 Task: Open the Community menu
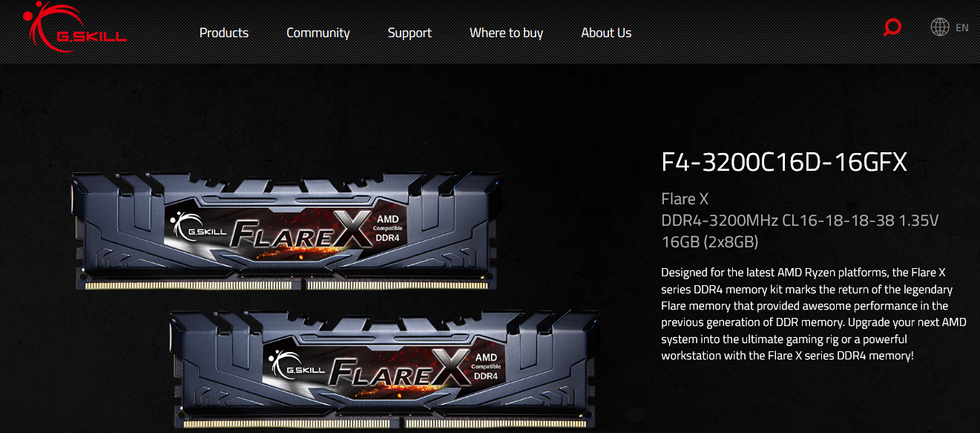pyautogui.click(x=318, y=33)
